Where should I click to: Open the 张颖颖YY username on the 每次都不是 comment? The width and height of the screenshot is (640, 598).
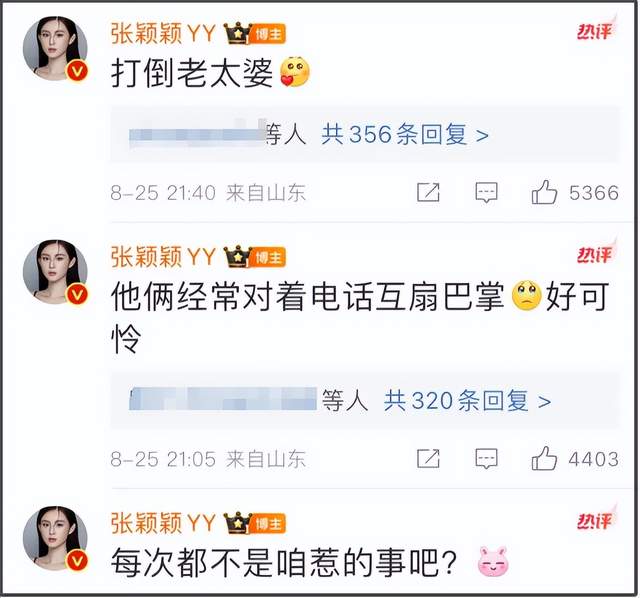pyautogui.click(x=163, y=523)
